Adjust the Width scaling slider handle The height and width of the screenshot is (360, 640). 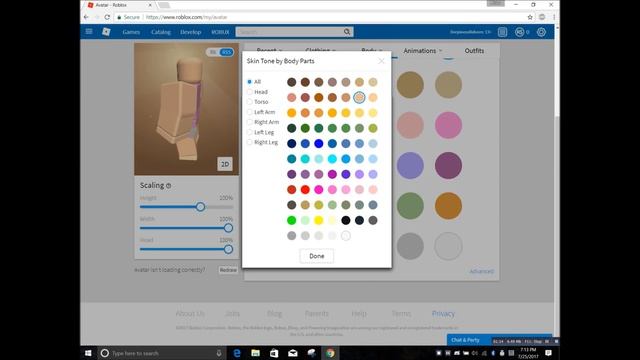[x=228, y=228]
